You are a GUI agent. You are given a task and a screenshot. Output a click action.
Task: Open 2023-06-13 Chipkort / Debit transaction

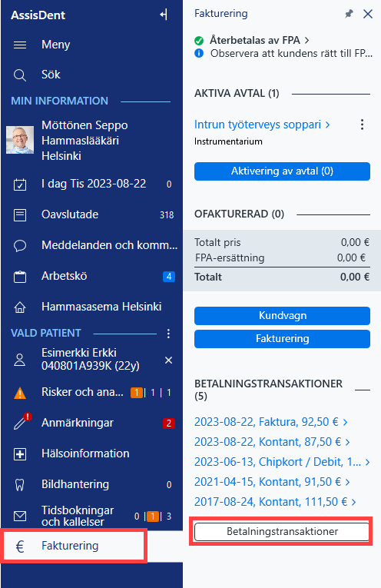click(x=282, y=462)
